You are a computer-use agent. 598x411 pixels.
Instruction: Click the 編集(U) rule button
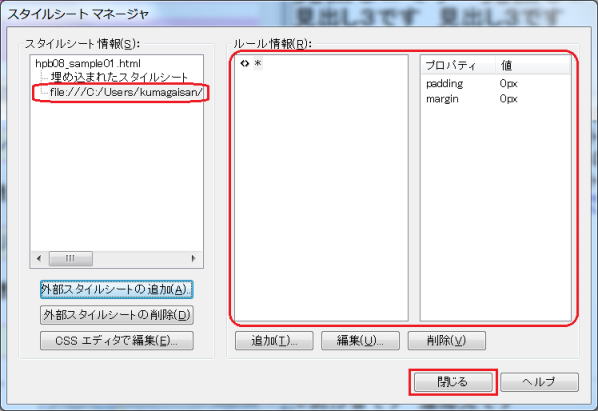click(x=360, y=340)
